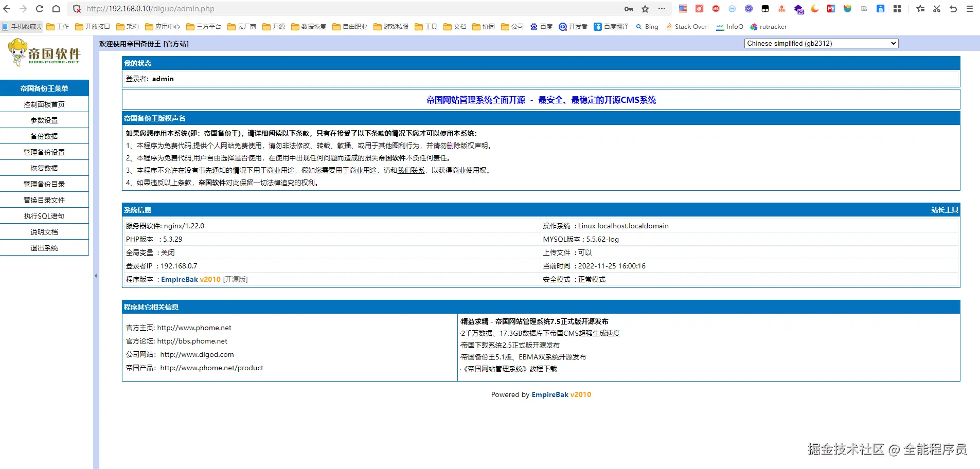Click the insecure site shield icon

(77, 9)
